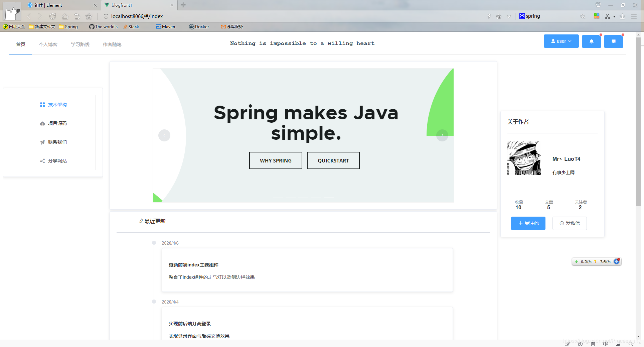The image size is (644, 347).
Task: Click the undo/restore closed tab icon
Action: 77,16
